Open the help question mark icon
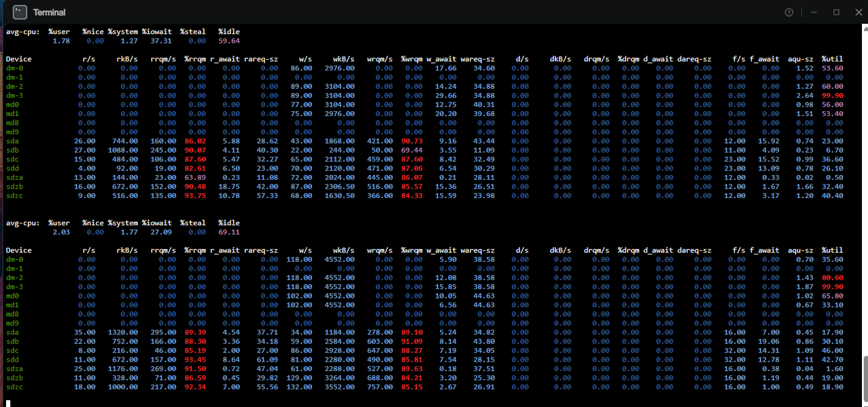Viewport: 868px width, 407px height. coord(789,12)
